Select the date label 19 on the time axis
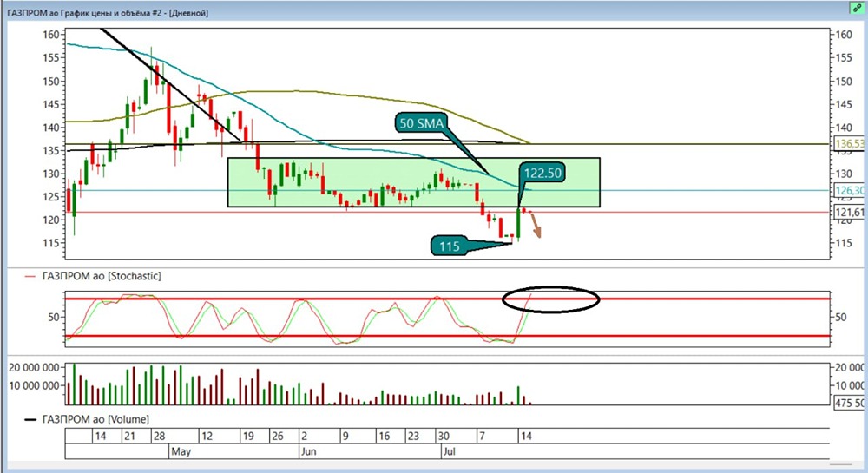 [248, 436]
